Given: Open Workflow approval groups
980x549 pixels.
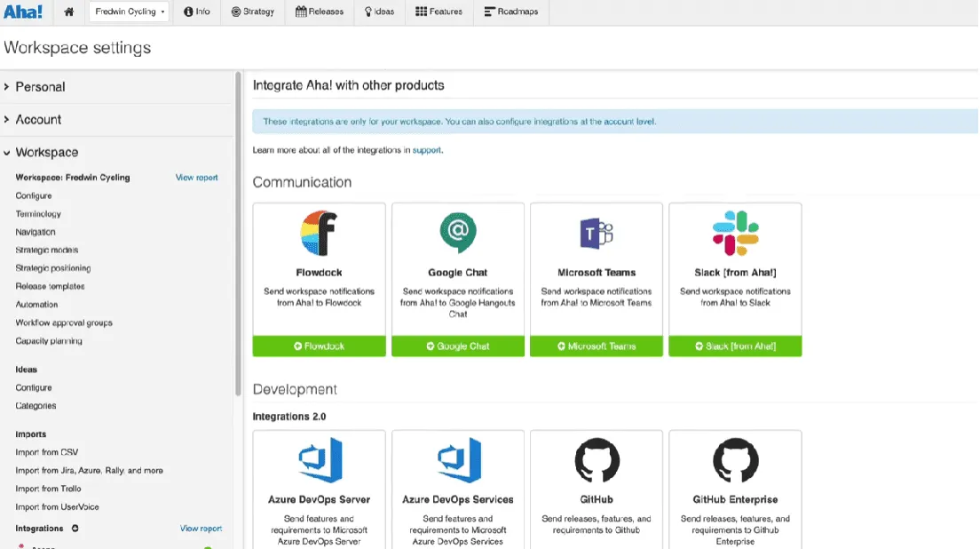Looking at the screenshot, I should pyautogui.click(x=64, y=322).
